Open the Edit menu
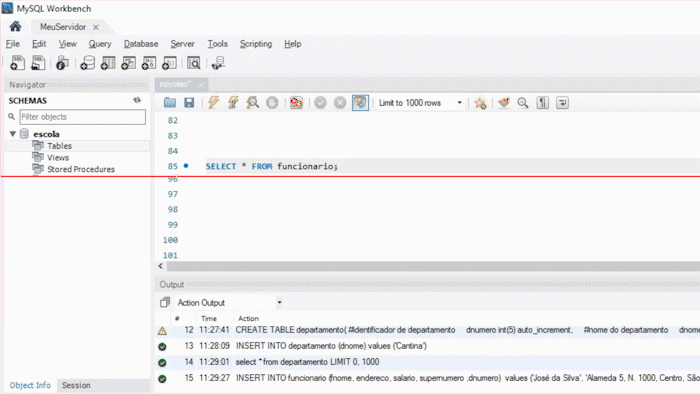Screen dimensions: 700x394 pos(39,44)
